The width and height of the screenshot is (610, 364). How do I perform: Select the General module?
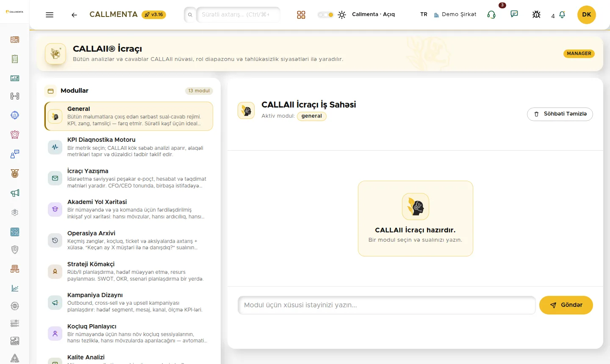[129, 116]
